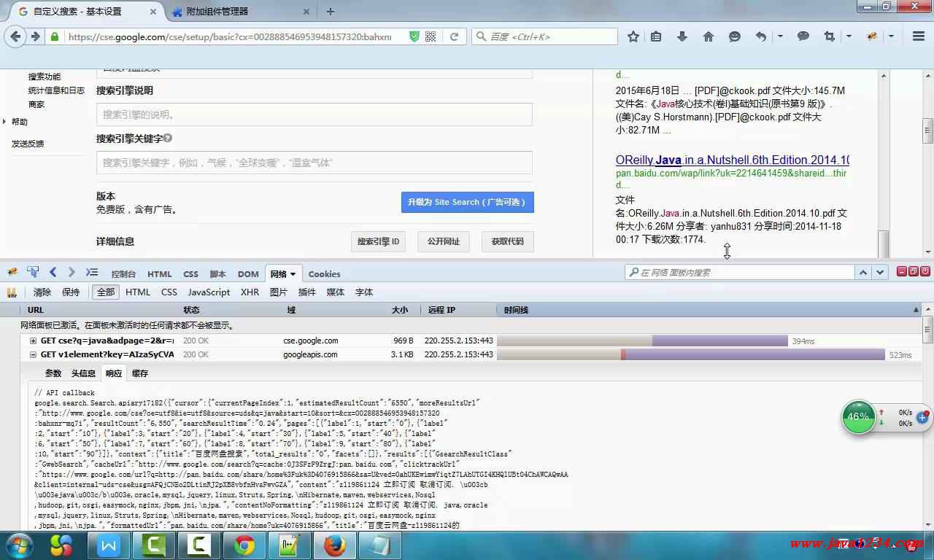Viewport: 934px width, 560px height.
Task: Click the green shield icon in address bar
Action: (x=414, y=36)
